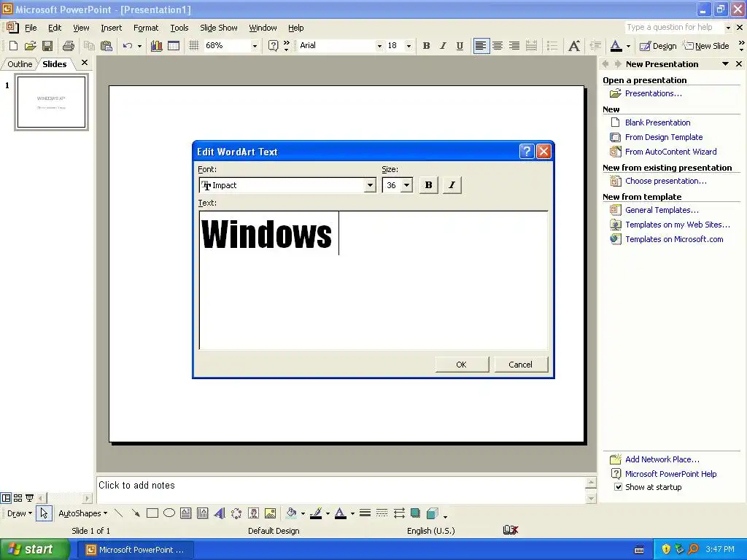The height and width of the screenshot is (560, 747).
Task: Set Align Left in the formatting toolbar
Action: (x=481, y=46)
